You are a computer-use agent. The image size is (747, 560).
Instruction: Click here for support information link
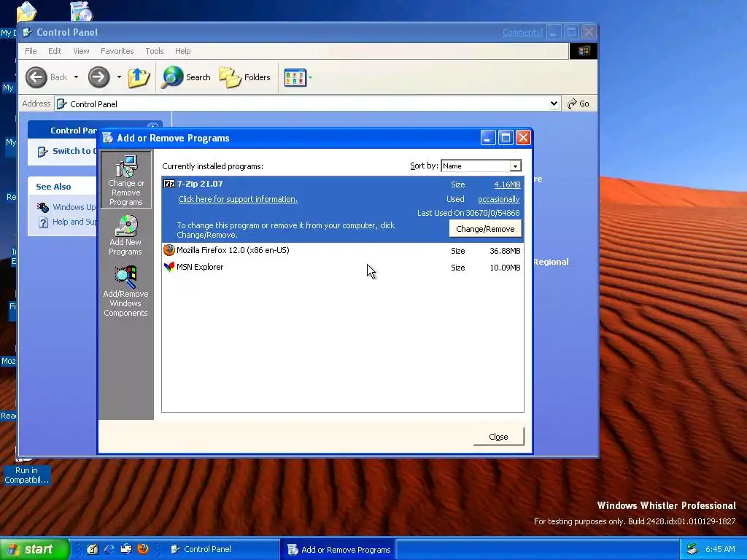click(x=238, y=199)
